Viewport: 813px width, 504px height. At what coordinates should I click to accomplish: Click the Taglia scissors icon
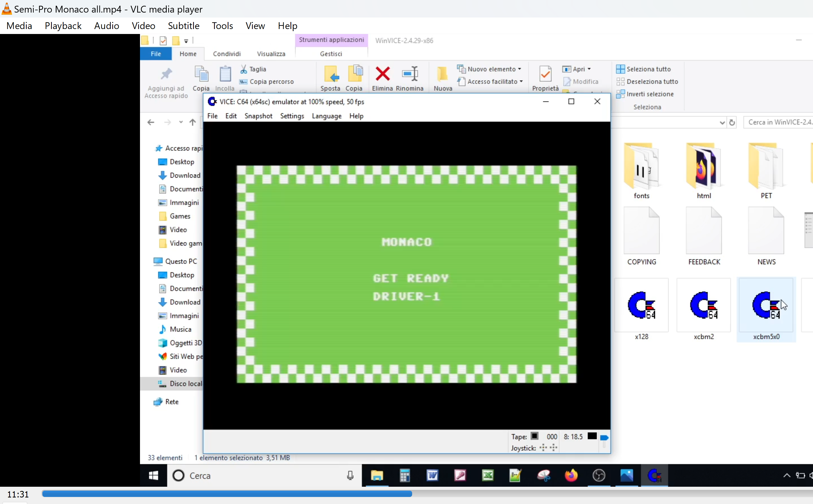[244, 69]
